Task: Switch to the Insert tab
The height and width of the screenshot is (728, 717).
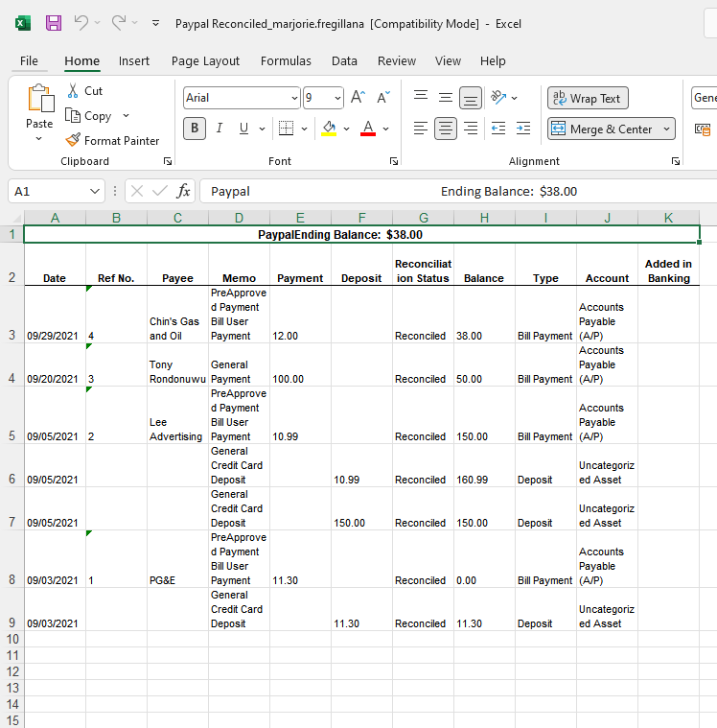Action: pos(133,60)
